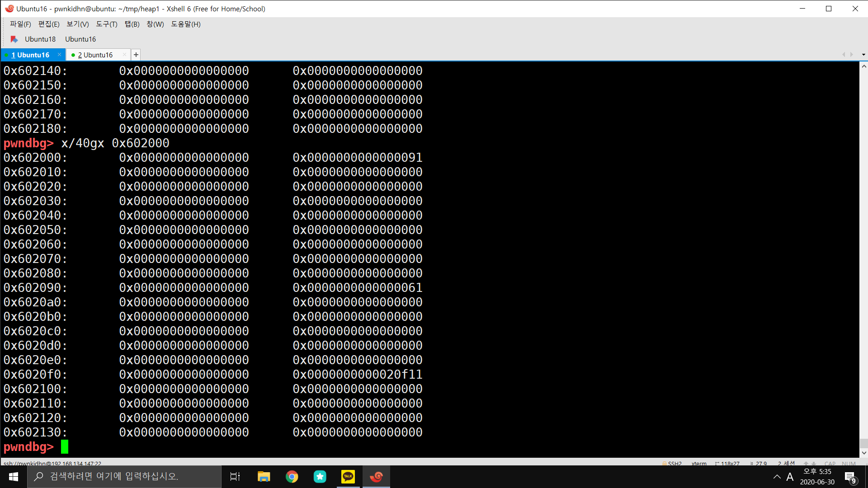Click the x/40gx 0x602000 command text

pyautogui.click(x=115, y=143)
